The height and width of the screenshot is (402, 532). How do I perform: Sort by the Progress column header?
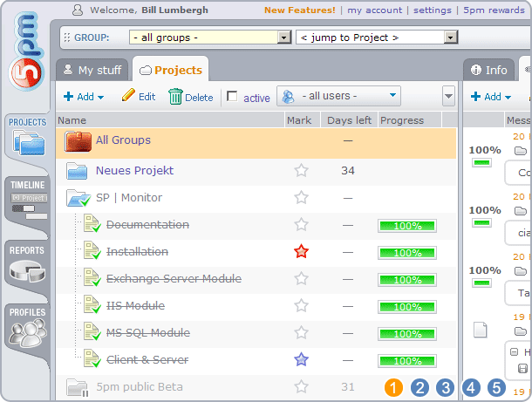tap(410, 120)
